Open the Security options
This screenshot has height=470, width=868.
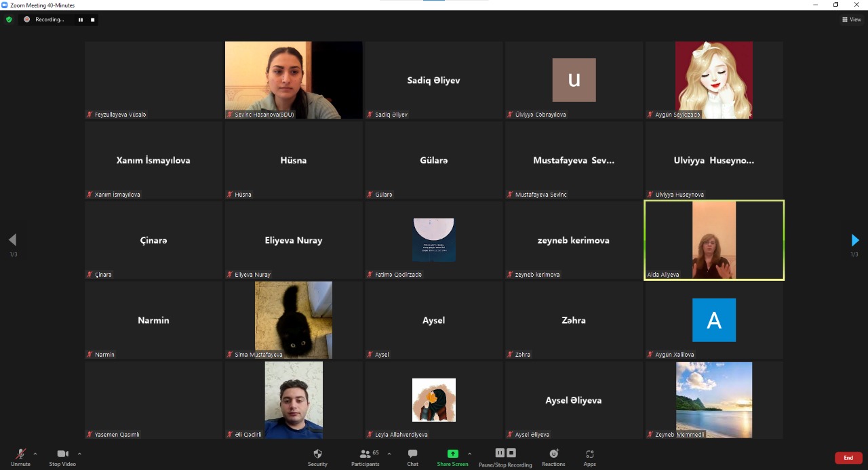point(317,457)
